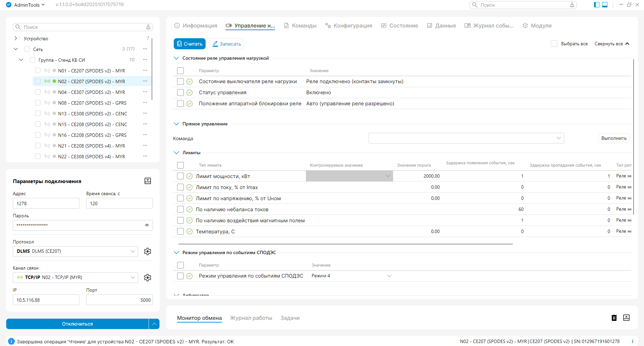This screenshot has height=346, width=644.
Task: Click the protocol settings gear icon
Action: click(148, 251)
